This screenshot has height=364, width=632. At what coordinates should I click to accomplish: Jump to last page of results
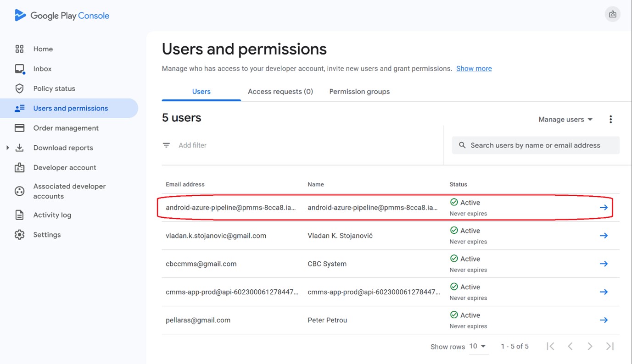[x=610, y=347]
